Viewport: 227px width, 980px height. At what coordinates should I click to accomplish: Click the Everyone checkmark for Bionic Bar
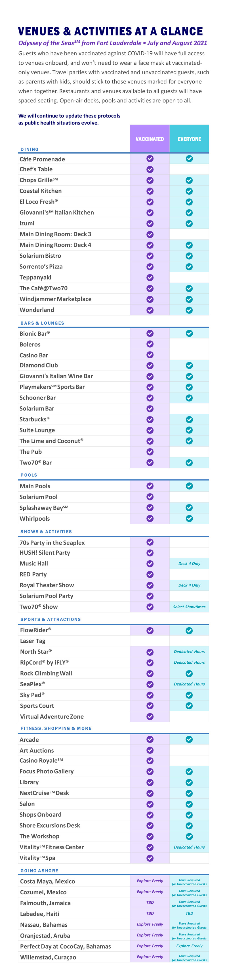pyautogui.click(x=189, y=333)
